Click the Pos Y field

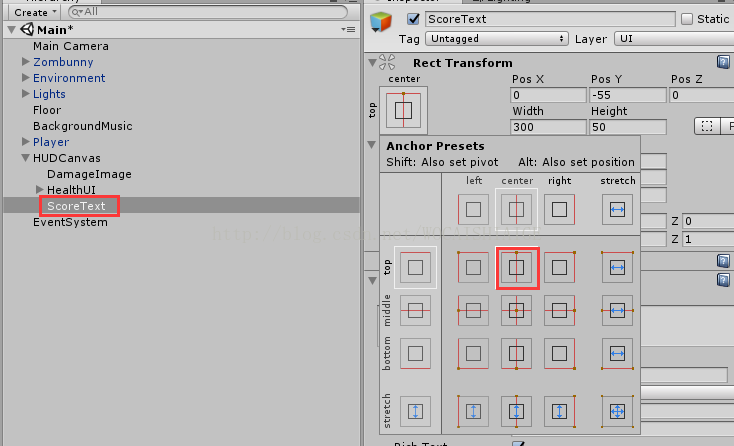(627, 95)
